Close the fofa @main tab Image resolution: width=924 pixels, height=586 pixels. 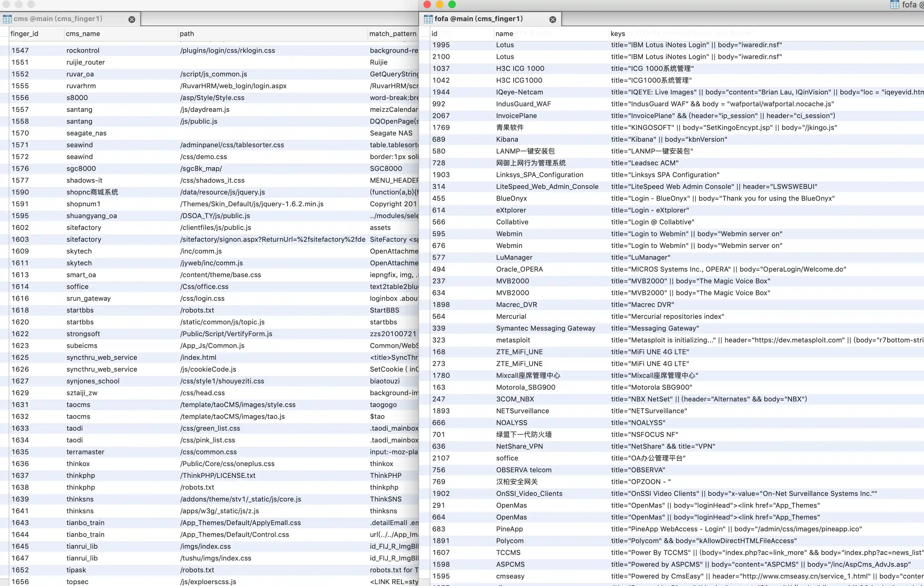[552, 19]
